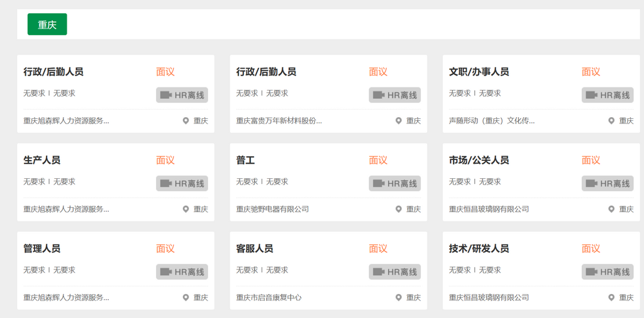Open the 技术/研发人员 job posting
Image resolution: width=644 pixels, height=318 pixels.
(x=479, y=249)
